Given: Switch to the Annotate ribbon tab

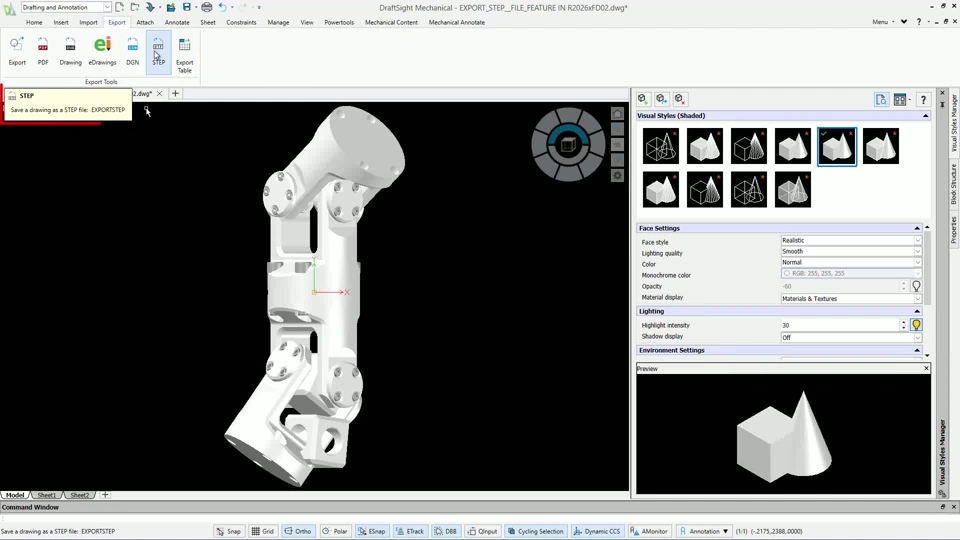Looking at the screenshot, I should [177, 22].
